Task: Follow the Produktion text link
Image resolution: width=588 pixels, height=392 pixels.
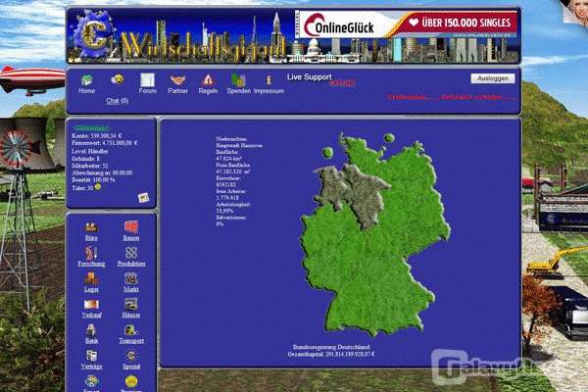Action: [x=131, y=264]
